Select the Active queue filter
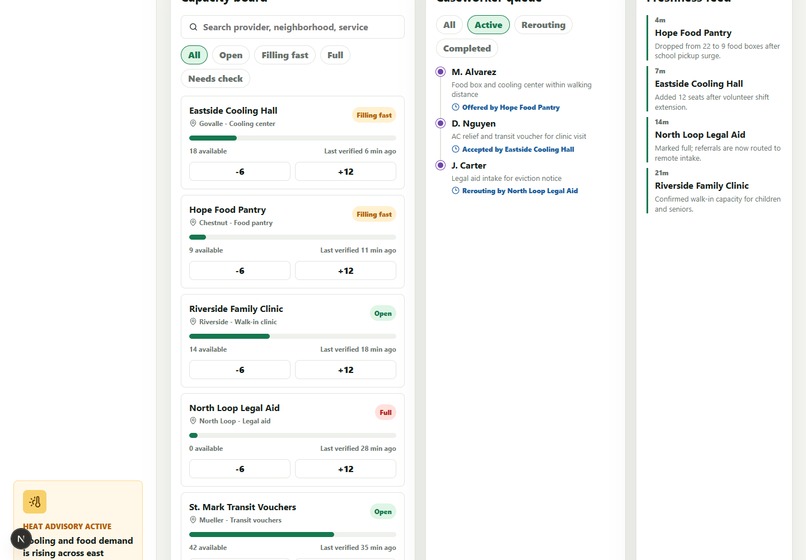Viewport: 806px width, 560px height. point(488,25)
